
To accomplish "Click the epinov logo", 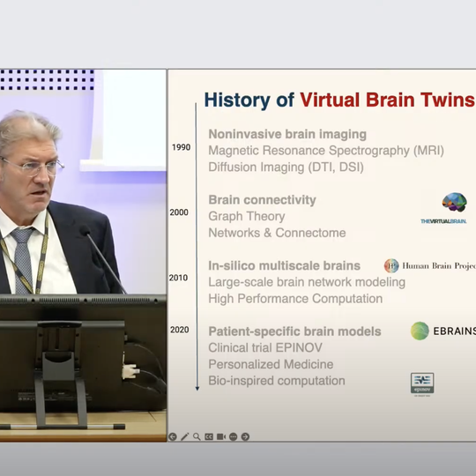I will pyautogui.click(x=422, y=384).
